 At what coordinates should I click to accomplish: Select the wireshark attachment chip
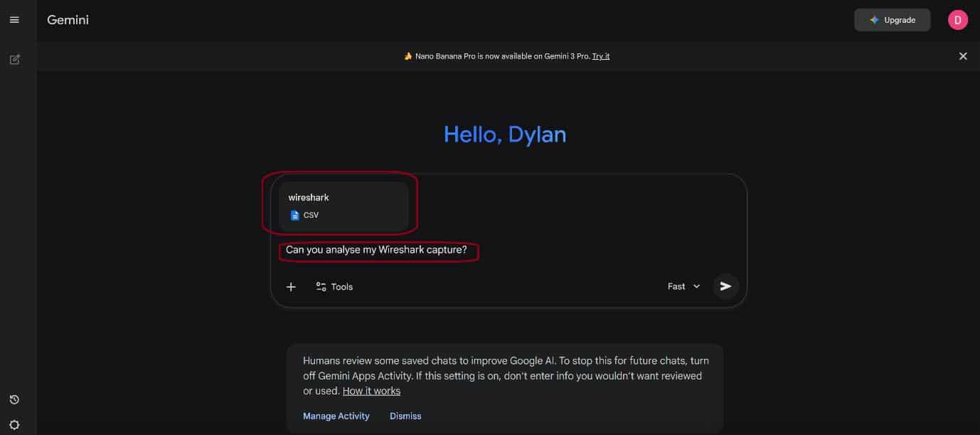[x=343, y=206]
